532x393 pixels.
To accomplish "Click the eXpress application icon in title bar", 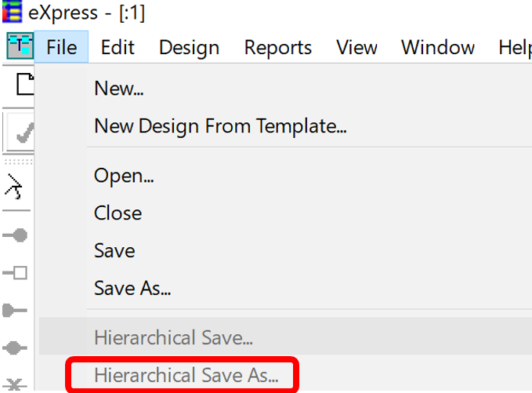I will pyautogui.click(x=12, y=12).
